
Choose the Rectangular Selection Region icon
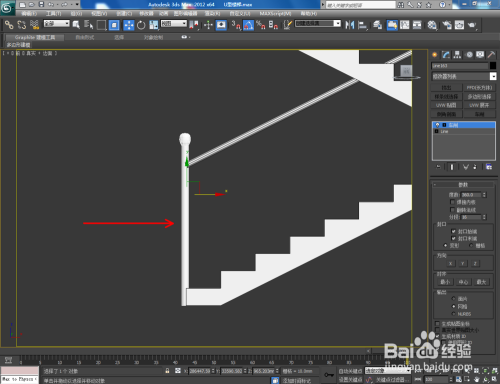pyautogui.click(x=101, y=25)
